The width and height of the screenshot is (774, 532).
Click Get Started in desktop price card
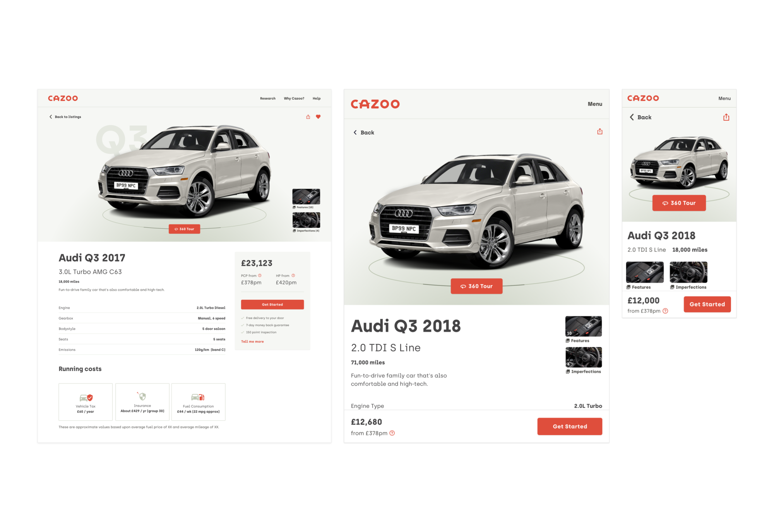click(272, 304)
